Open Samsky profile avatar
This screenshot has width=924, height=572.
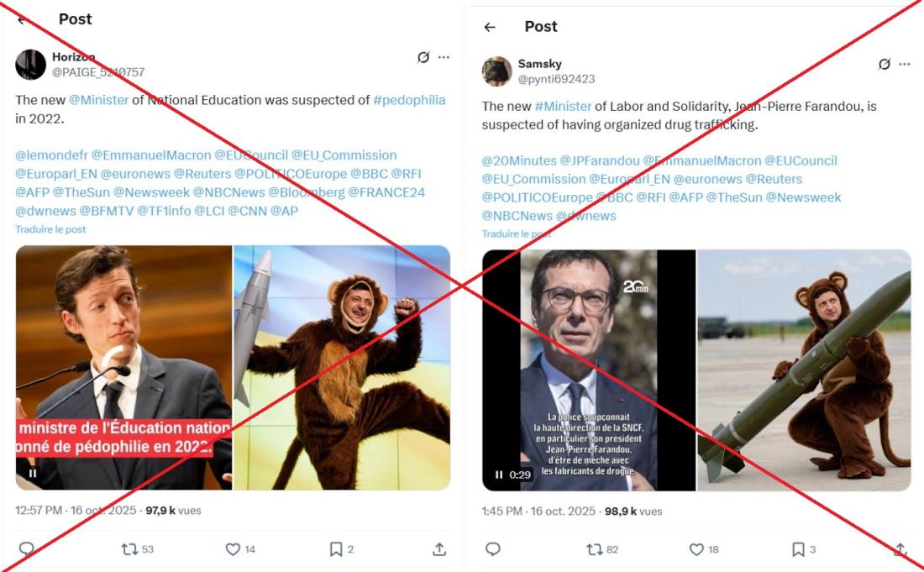click(x=496, y=71)
